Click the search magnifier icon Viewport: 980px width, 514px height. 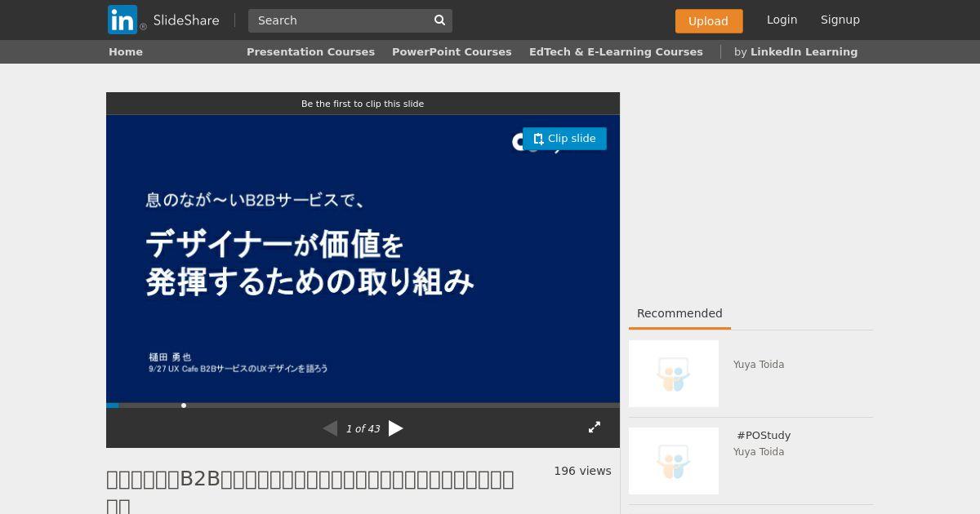point(439,20)
